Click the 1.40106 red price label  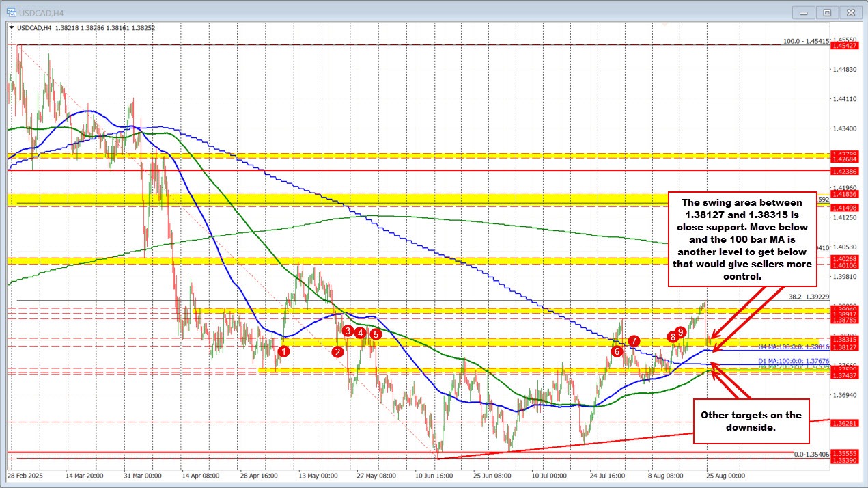(845, 266)
